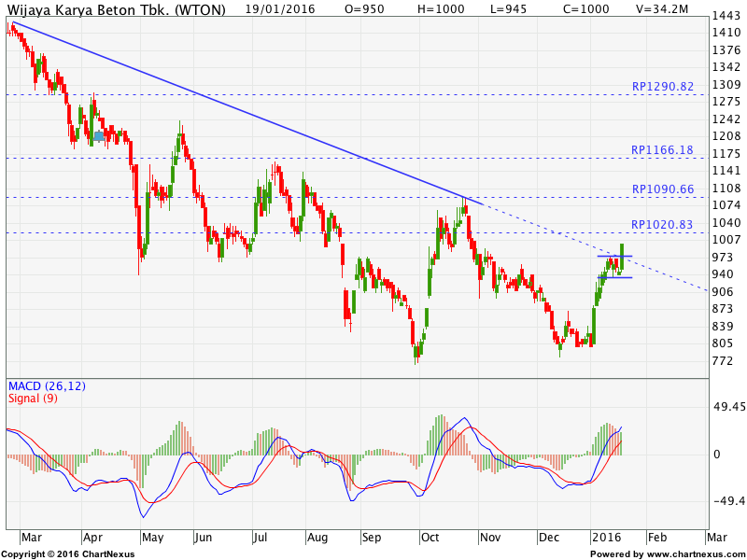Click the Sep month label on the time axis
The width and height of the screenshot is (747, 560).
click(372, 538)
